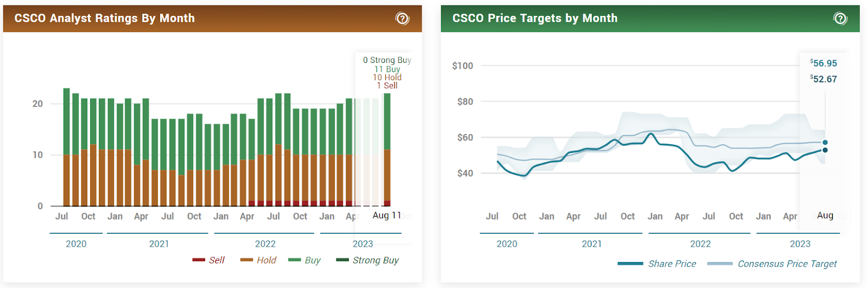
Task: Click the 2023 year label under price chart
Action: [x=800, y=244]
